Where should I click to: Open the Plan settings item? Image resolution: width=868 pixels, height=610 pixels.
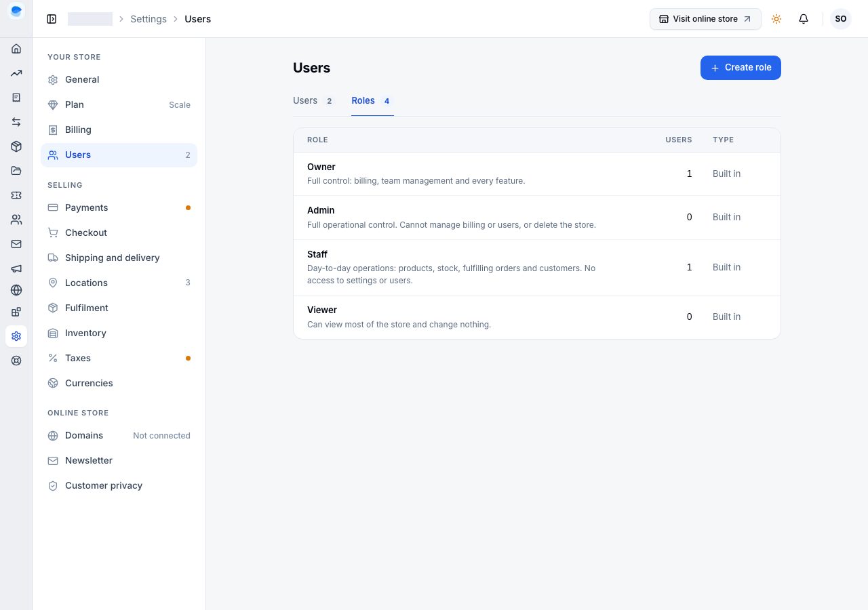coord(119,105)
